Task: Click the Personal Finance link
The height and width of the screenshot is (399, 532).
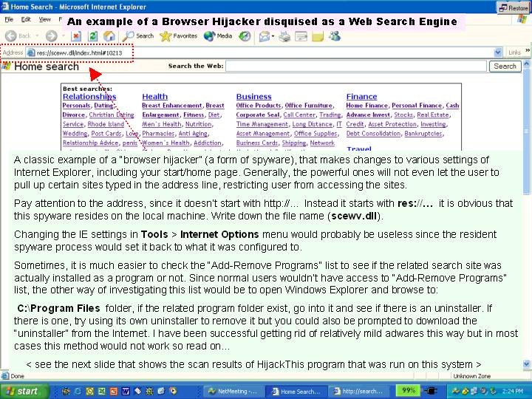Action: (x=417, y=106)
